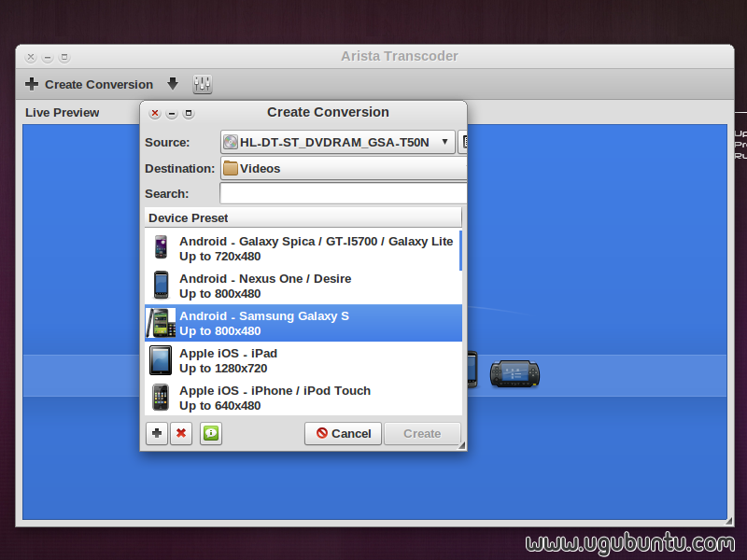The image size is (747, 560).
Task: Select Apple iOS iPad preset
Action: [303, 360]
